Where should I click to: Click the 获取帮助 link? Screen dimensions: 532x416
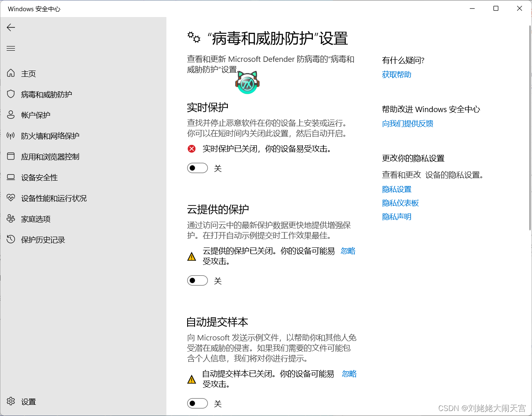click(397, 75)
